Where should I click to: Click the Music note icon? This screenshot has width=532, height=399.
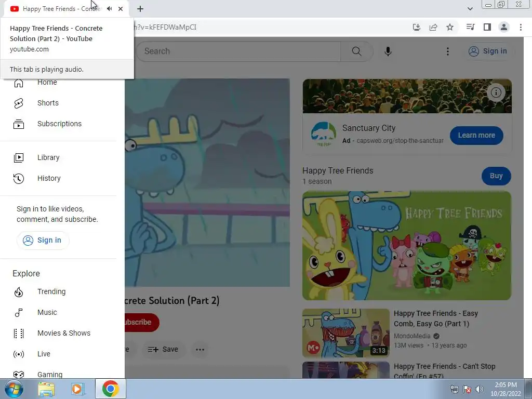(19, 312)
